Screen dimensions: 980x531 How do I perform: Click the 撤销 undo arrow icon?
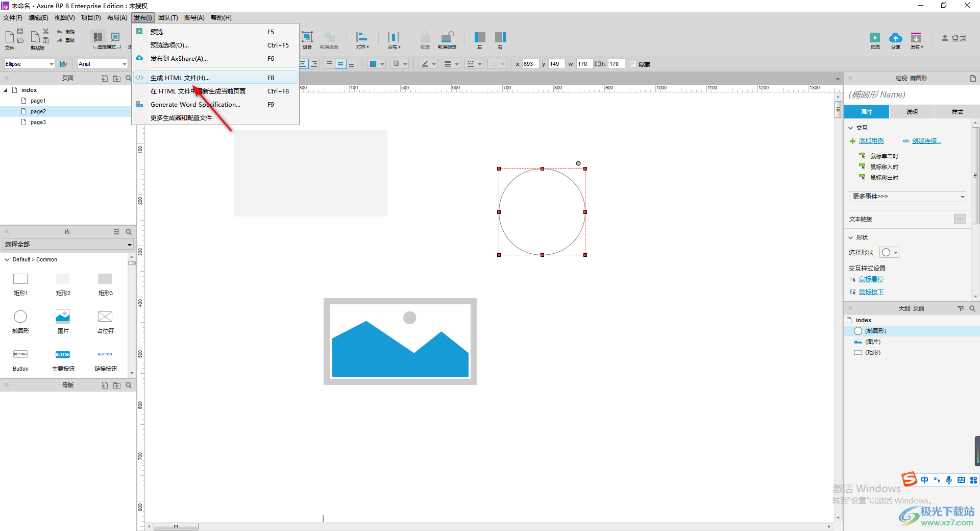(60, 32)
